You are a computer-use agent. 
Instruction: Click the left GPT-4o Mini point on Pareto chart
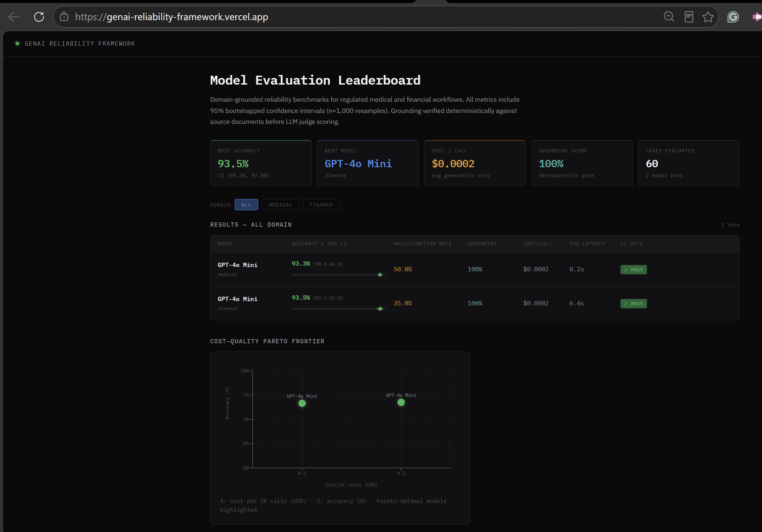point(302,404)
